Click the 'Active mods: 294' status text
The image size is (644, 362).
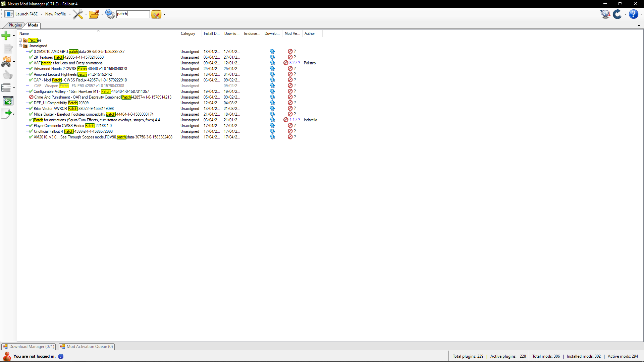[623, 356]
